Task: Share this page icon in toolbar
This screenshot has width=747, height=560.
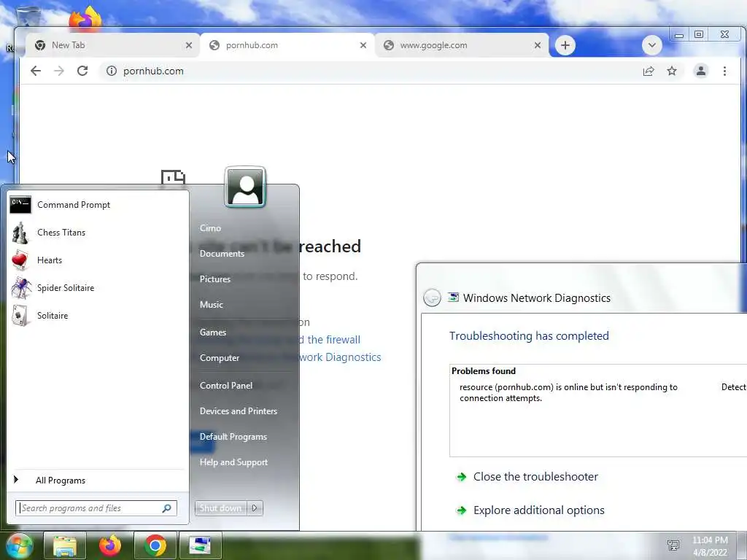Action: (649, 71)
